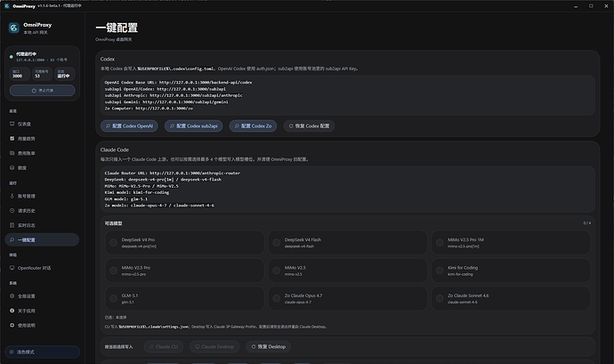Click the Claude Router URL line
The width and height of the screenshot is (614, 364).
173,173
